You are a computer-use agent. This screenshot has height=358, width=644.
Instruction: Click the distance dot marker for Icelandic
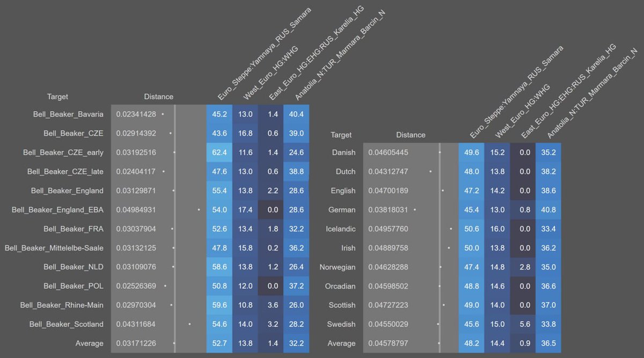(x=451, y=229)
